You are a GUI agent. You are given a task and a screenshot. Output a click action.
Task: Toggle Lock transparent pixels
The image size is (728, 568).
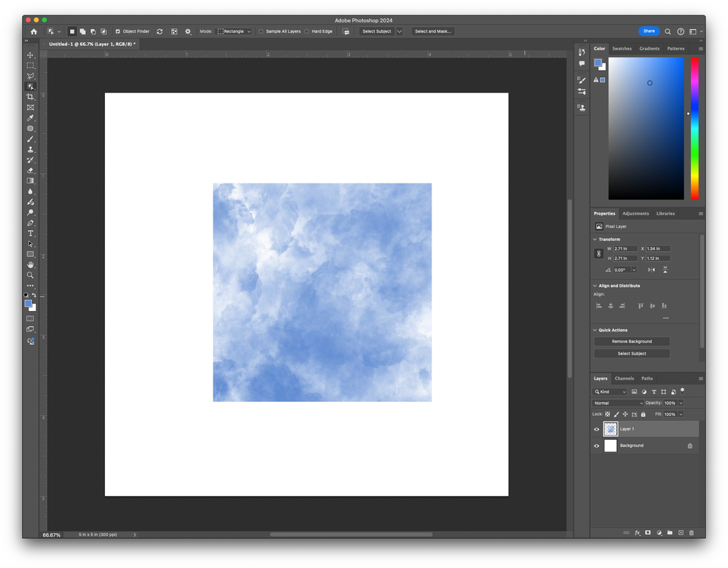coord(607,414)
